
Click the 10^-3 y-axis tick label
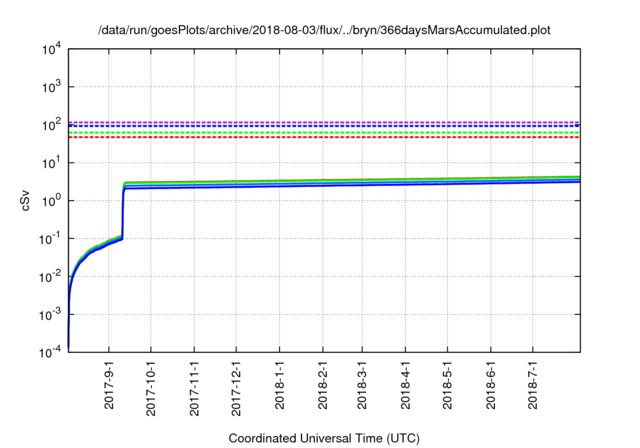pyautogui.click(x=51, y=314)
